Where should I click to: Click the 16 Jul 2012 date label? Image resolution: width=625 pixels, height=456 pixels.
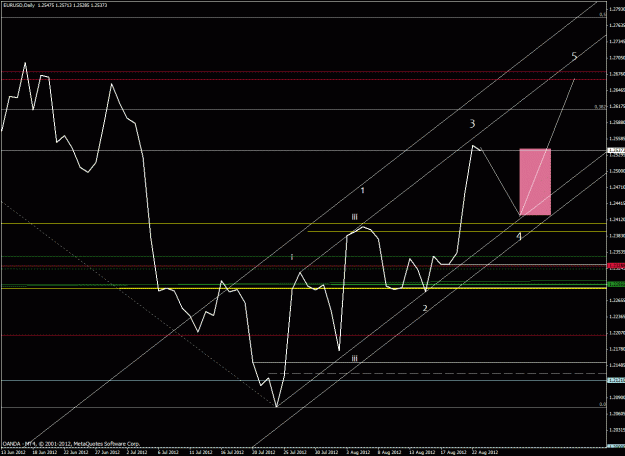coord(231,453)
